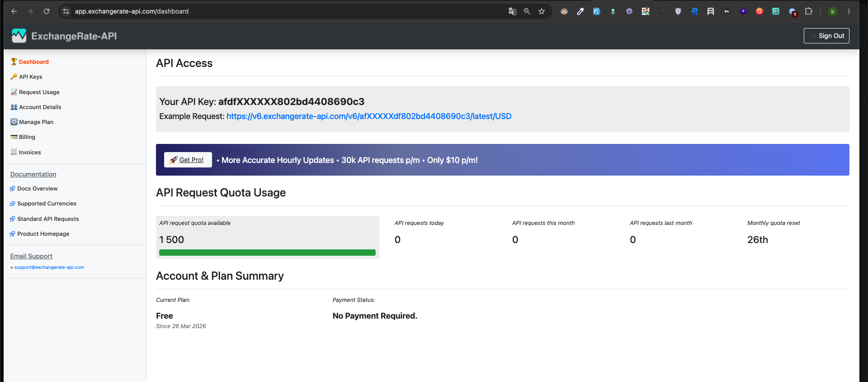Click the trophy icon beside Dashboard
Viewport: 868px width, 382px height.
[x=14, y=62]
